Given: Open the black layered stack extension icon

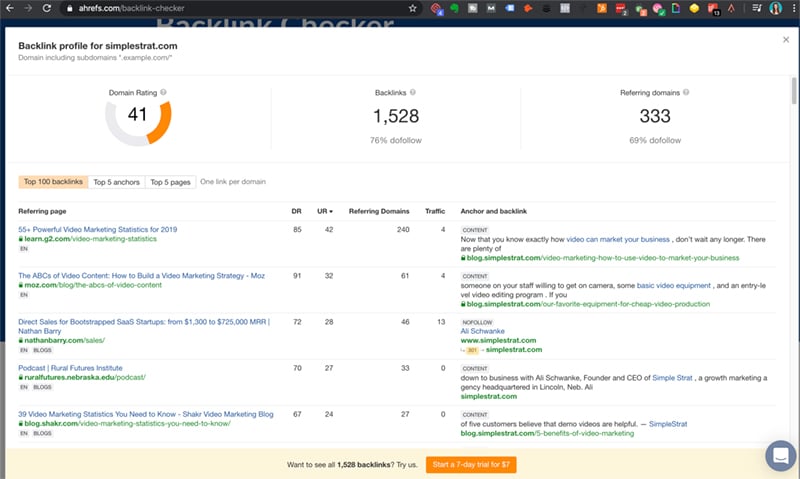Looking at the screenshot, I should [546, 8].
